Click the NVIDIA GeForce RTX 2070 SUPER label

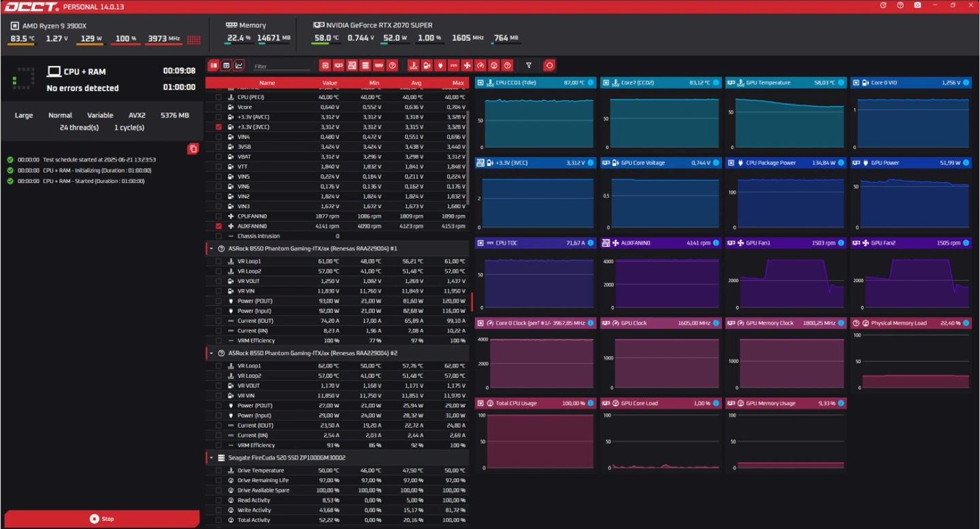(378, 25)
